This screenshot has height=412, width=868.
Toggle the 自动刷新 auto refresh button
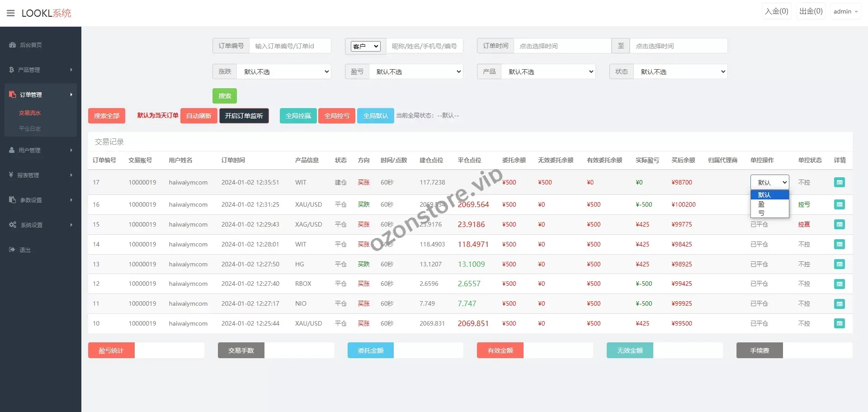pyautogui.click(x=198, y=116)
